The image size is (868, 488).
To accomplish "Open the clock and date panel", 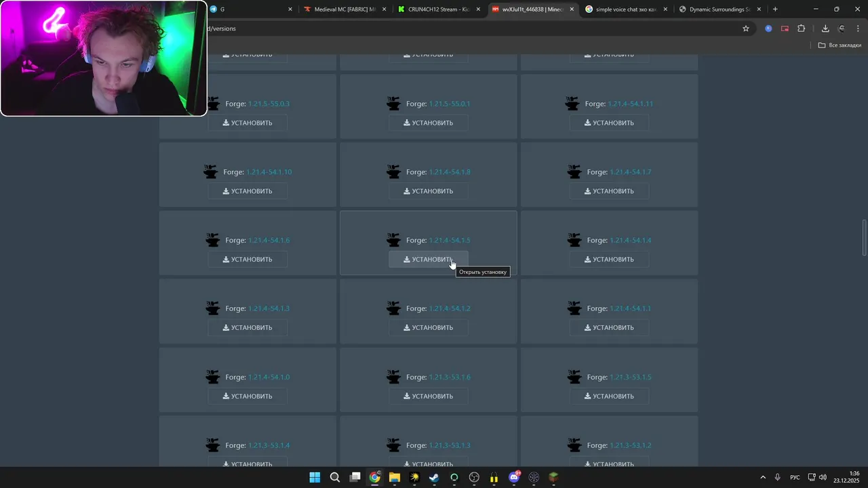I will pos(846,477).
